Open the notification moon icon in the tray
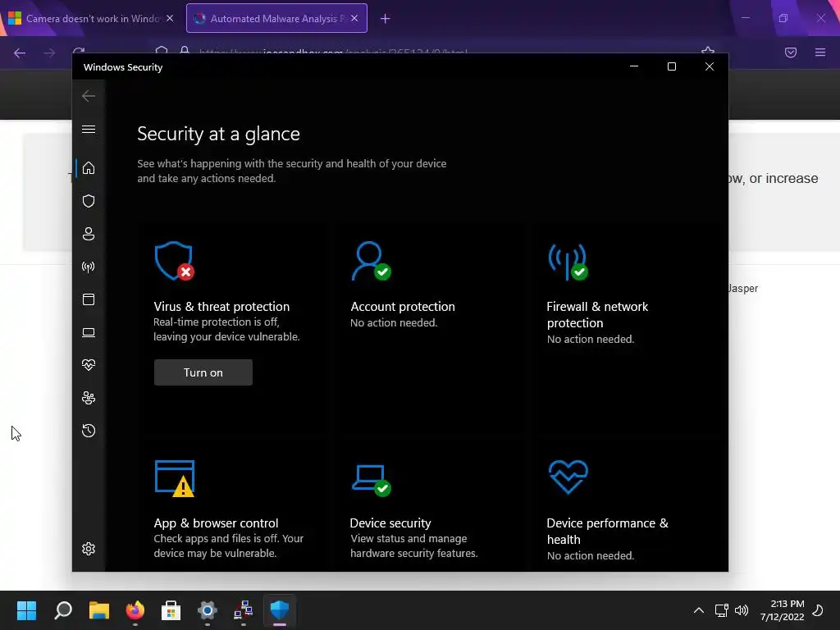The image size is (840, 630). point(818,610)
